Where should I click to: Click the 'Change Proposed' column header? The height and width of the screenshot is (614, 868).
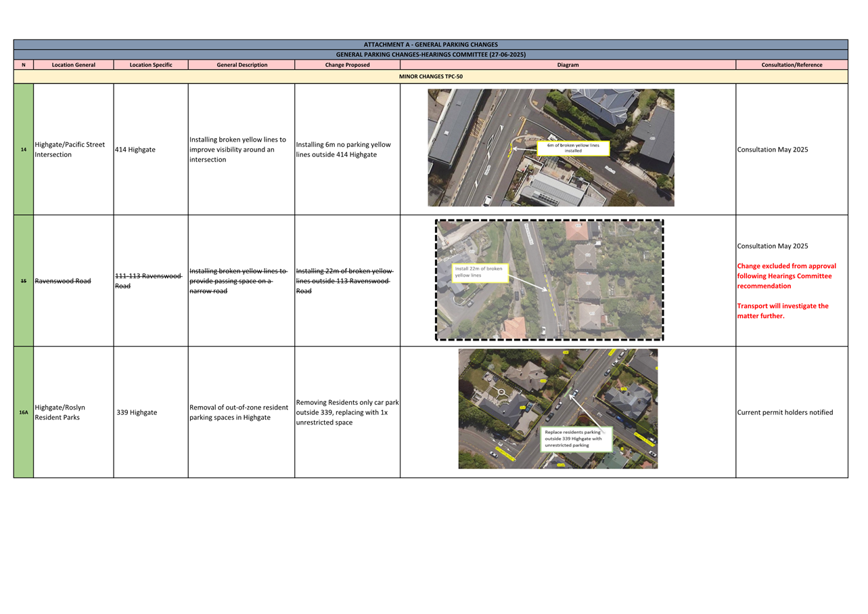coord(347,65)
